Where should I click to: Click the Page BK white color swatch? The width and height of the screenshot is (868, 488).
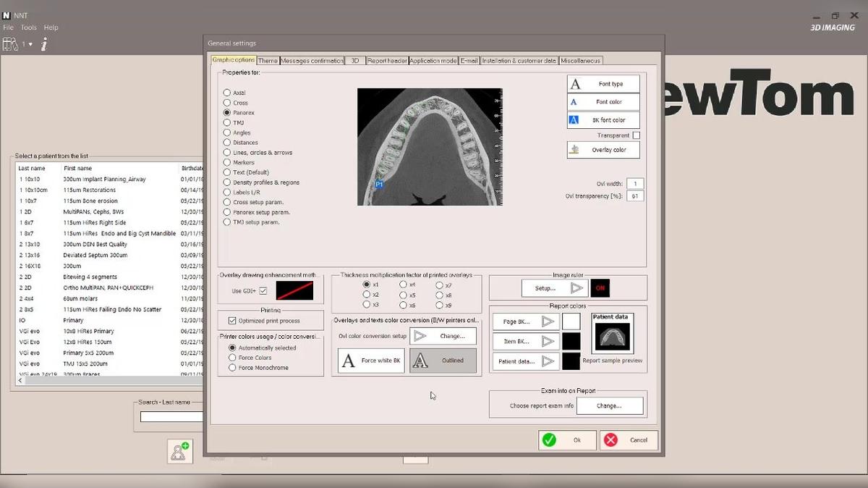point(571,321)
